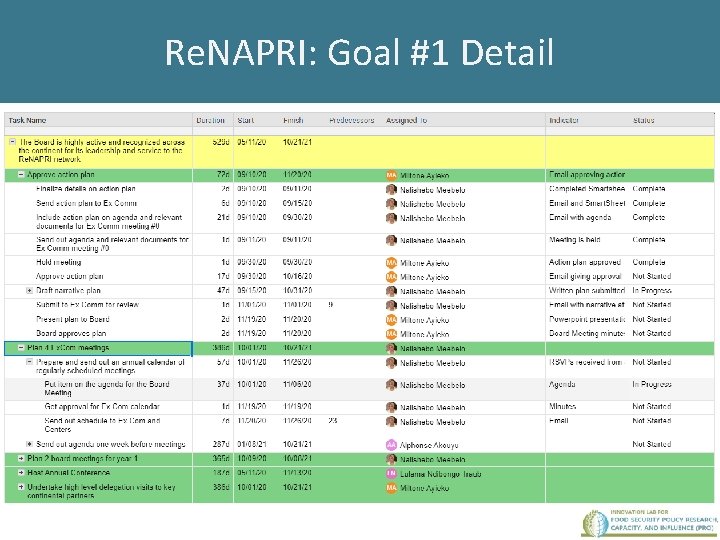Select the Predecessors column header
The image size is (720, 540).
click(x=353, y=120)
